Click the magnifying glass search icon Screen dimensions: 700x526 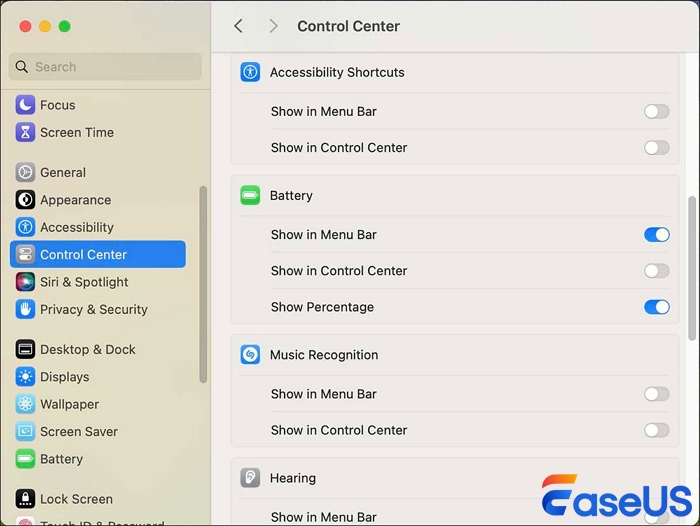pos(21,67)
